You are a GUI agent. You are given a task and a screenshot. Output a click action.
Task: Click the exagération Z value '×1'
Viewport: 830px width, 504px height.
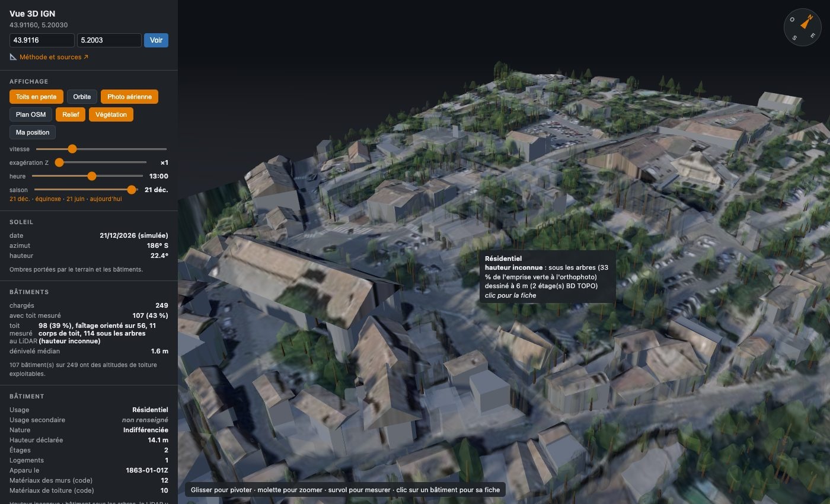pyautogui.click(x=164, y=162)
